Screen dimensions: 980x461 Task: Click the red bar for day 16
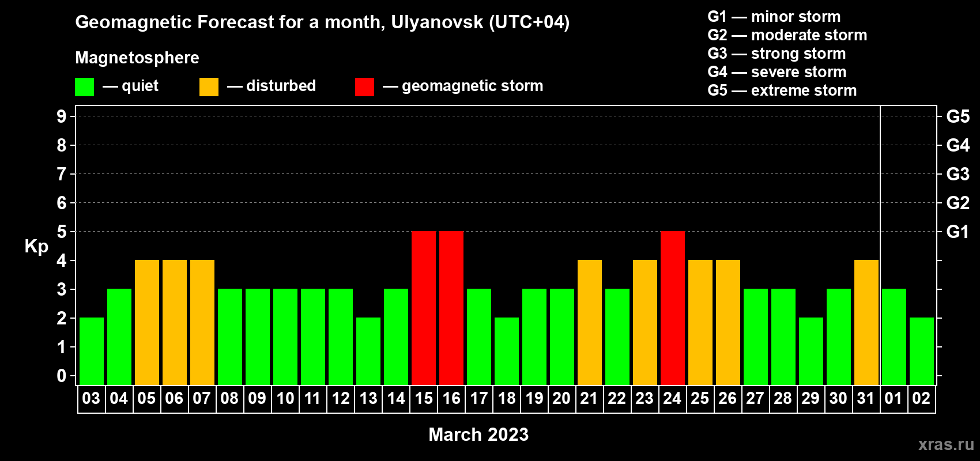coord(451,308)
